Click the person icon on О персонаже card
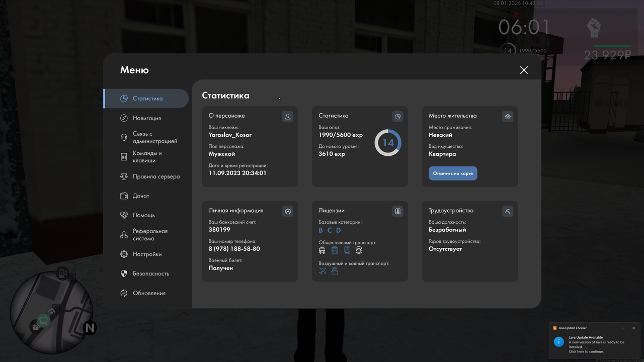The width and height of the screenshot is (644, 362). [x=288, y=117]
